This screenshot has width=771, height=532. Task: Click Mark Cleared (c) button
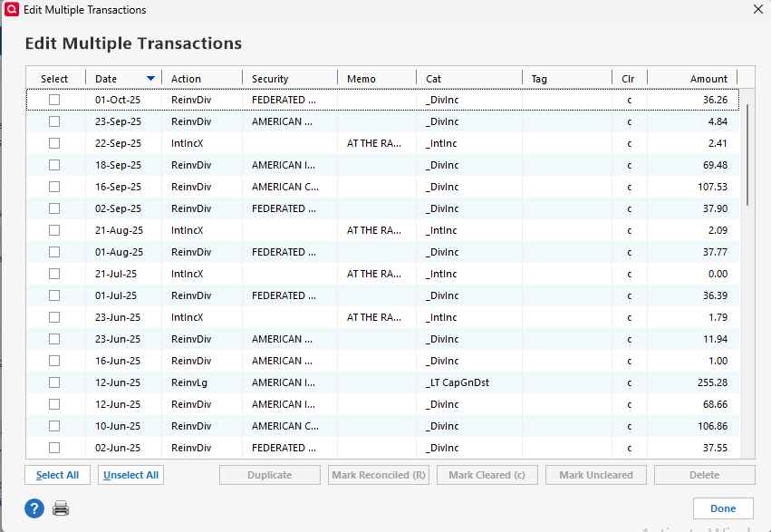(487, 475)
